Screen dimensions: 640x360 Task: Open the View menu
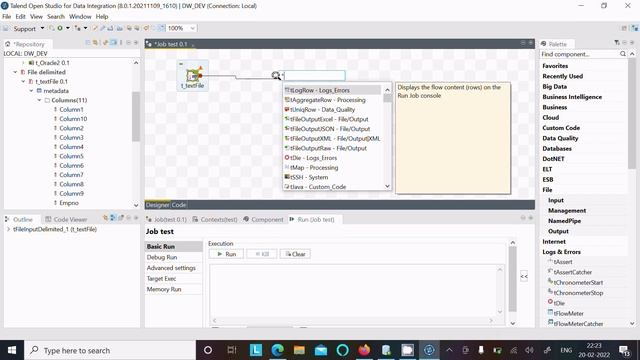[36, 17]
